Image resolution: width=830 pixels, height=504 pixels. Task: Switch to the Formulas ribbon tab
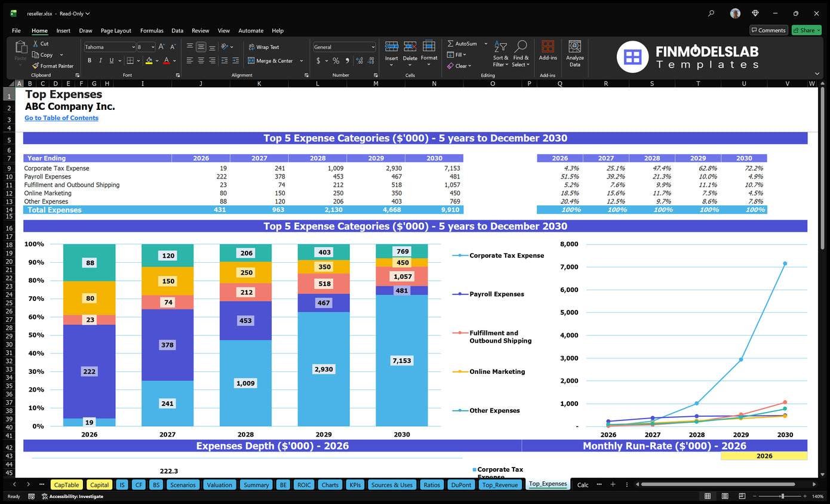[x=152, y=30]
